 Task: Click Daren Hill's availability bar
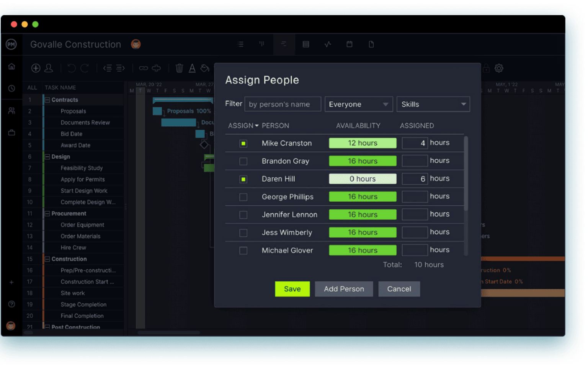pos(362,179)
